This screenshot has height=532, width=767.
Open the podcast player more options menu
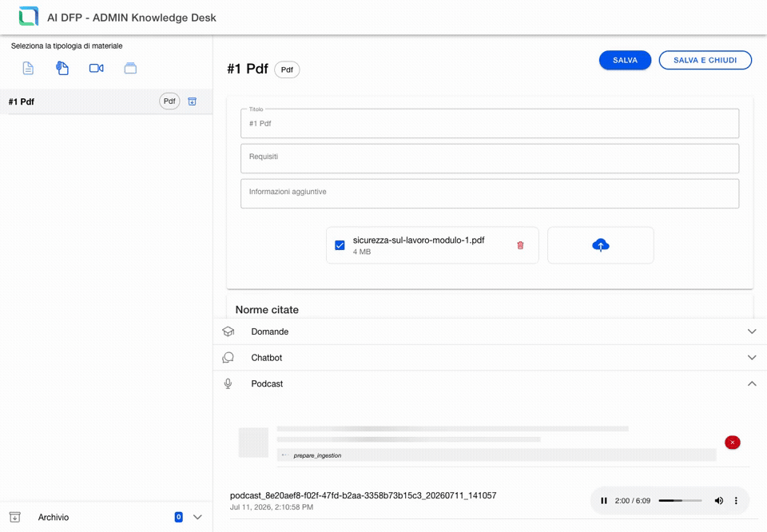736,501
